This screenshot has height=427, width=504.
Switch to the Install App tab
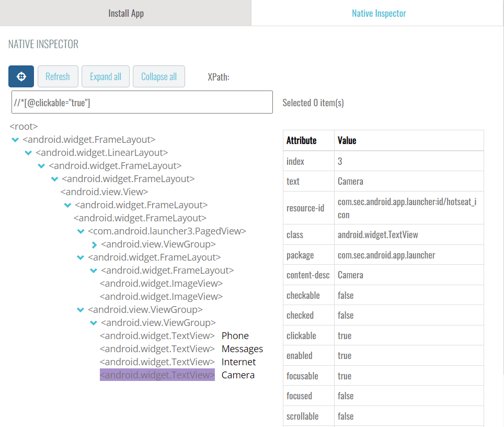(x=125, y=13)
